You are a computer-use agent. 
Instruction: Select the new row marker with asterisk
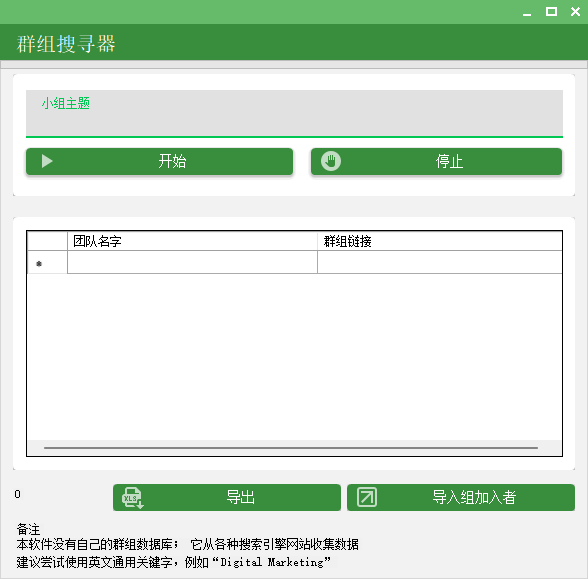click(x=47, y=262)
